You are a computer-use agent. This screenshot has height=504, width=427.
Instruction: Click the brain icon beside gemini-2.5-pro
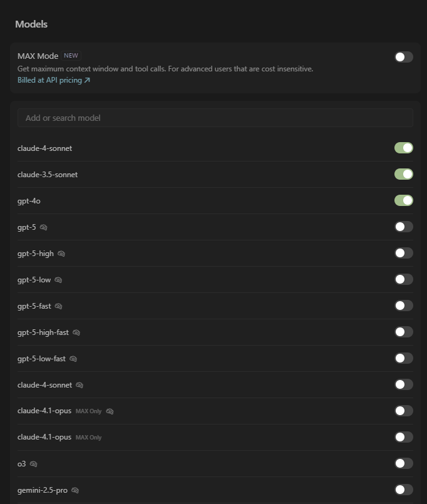point(75,490)
